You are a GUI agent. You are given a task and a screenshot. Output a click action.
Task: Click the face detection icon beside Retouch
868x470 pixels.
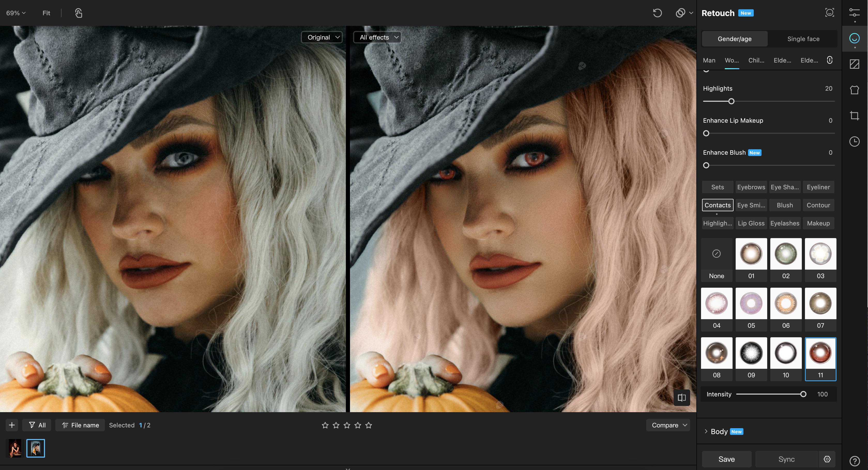click(829, 13)
